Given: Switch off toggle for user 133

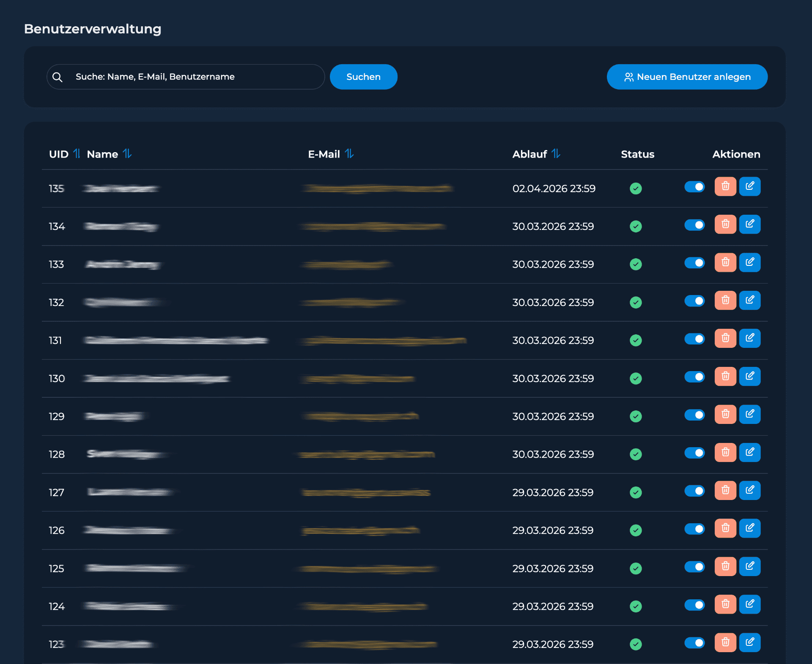Looking at the screenshot, I should tap(694, 263).
